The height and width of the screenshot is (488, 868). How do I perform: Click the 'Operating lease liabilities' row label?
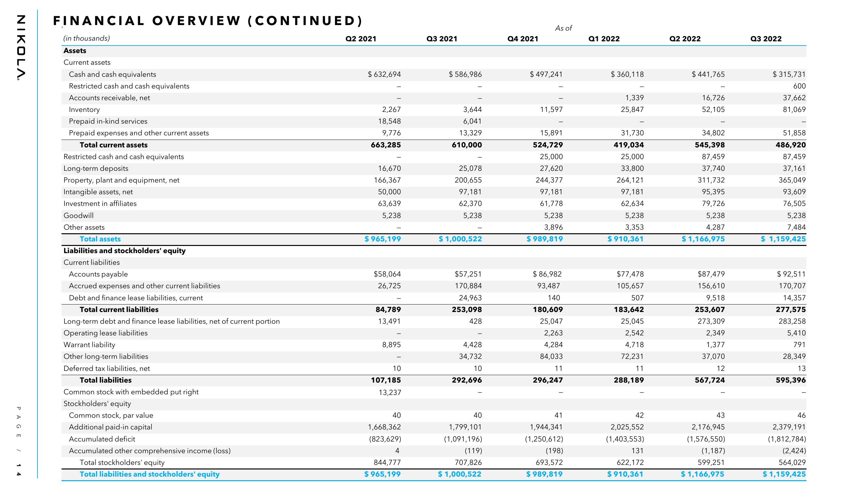coord(105,333)
